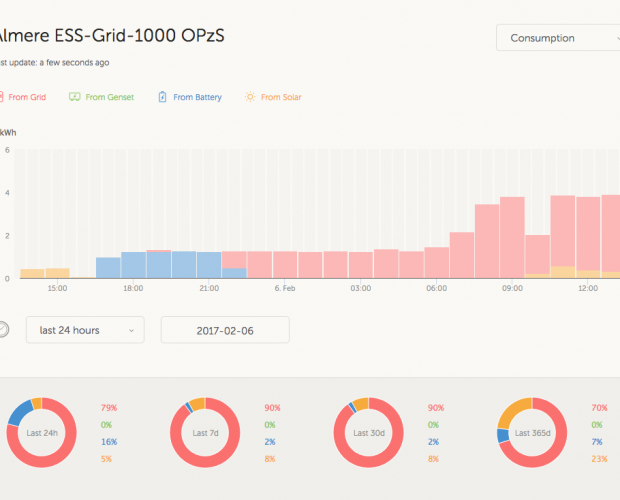Viewport: 620px width, 500px height.
Task: Toggle the From Grid series label
Action: coord(25,97)
